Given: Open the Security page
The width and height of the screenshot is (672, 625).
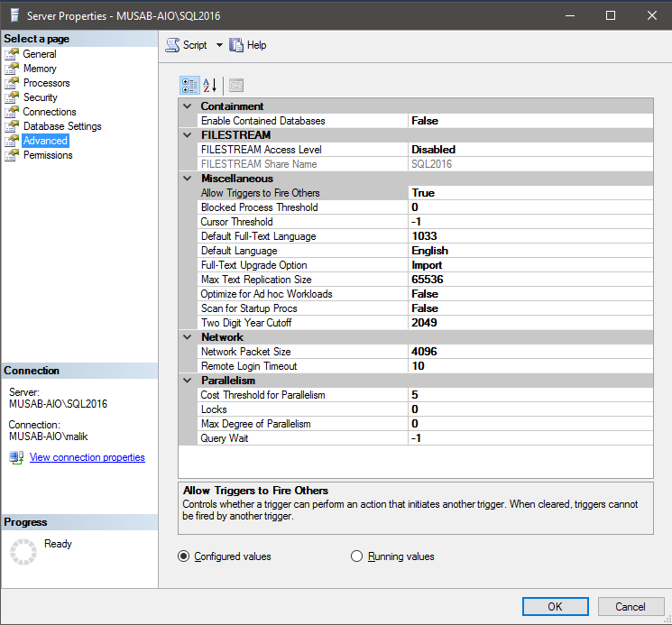Looking at the screenshot, I should [x=40, y=97].
